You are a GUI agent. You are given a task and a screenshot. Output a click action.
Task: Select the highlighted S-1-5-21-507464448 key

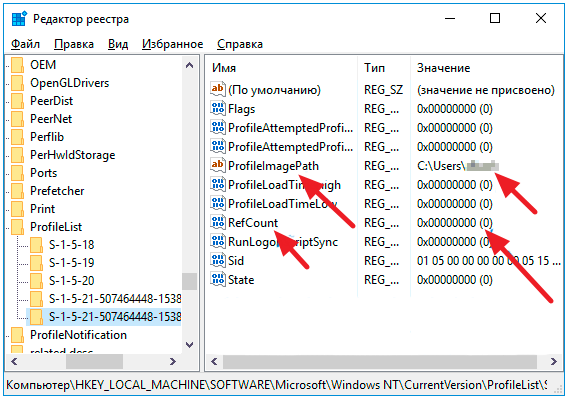point(115,317)
